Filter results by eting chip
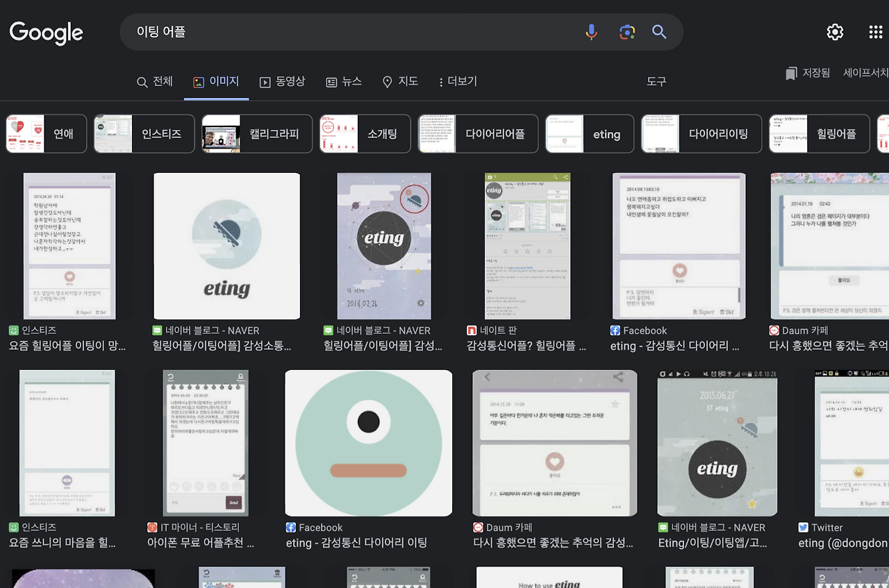The width and height of the screenshot is (889, 588). tap(590, 134)
